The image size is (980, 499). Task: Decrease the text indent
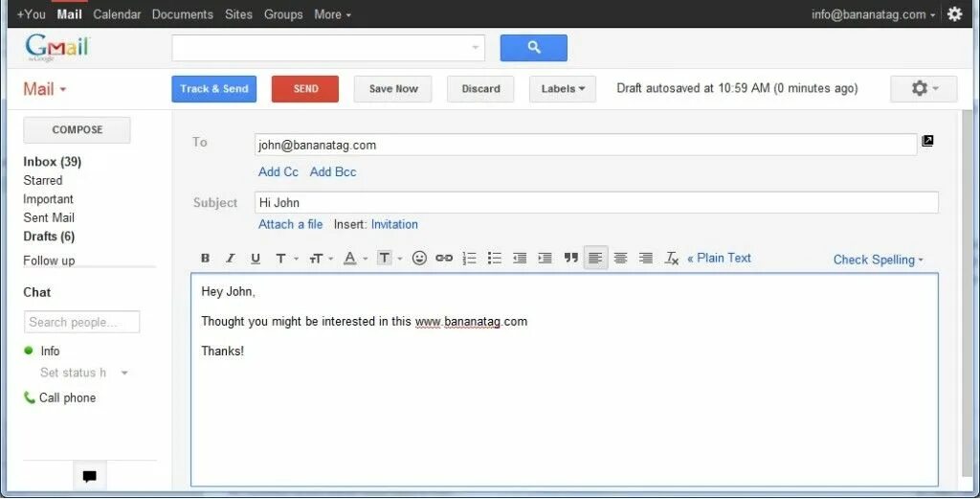[x=520, y=258]
